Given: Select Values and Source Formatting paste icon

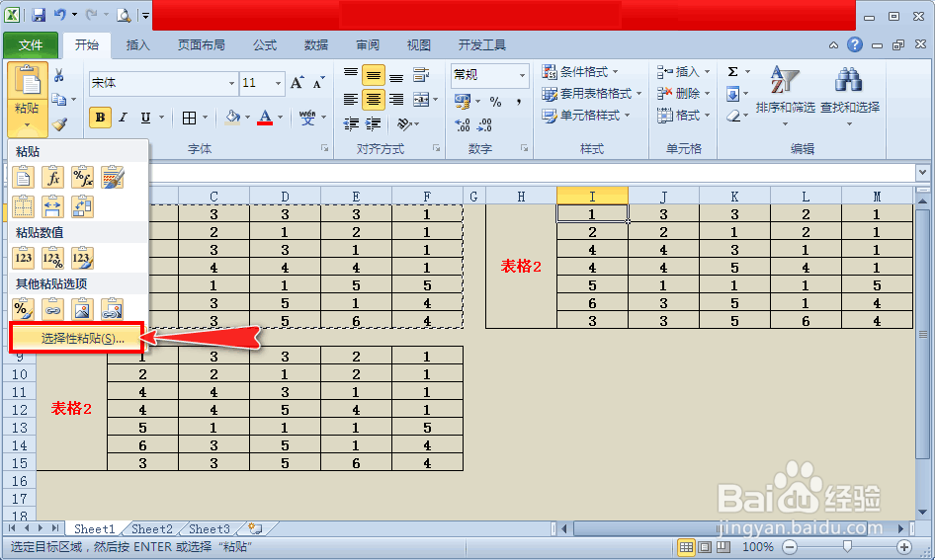Looking at the screenshot, I should pos(82,258).
